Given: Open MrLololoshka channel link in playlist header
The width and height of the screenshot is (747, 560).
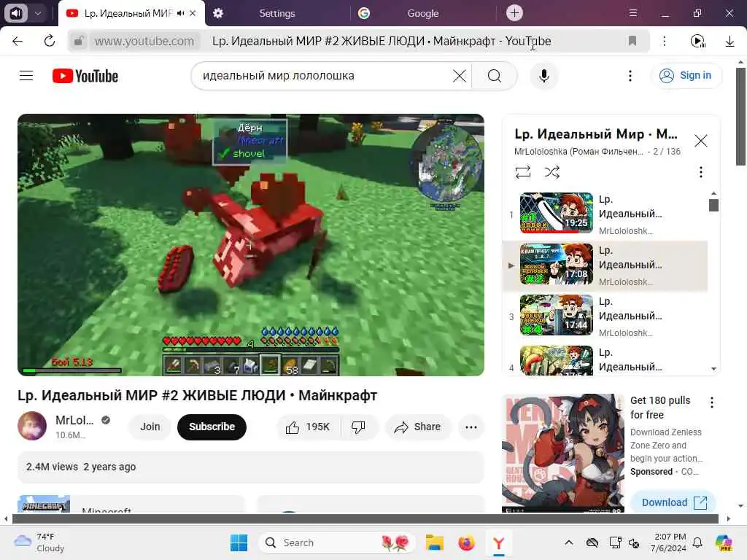Looking at the screenshot, I should click(578, 152).
